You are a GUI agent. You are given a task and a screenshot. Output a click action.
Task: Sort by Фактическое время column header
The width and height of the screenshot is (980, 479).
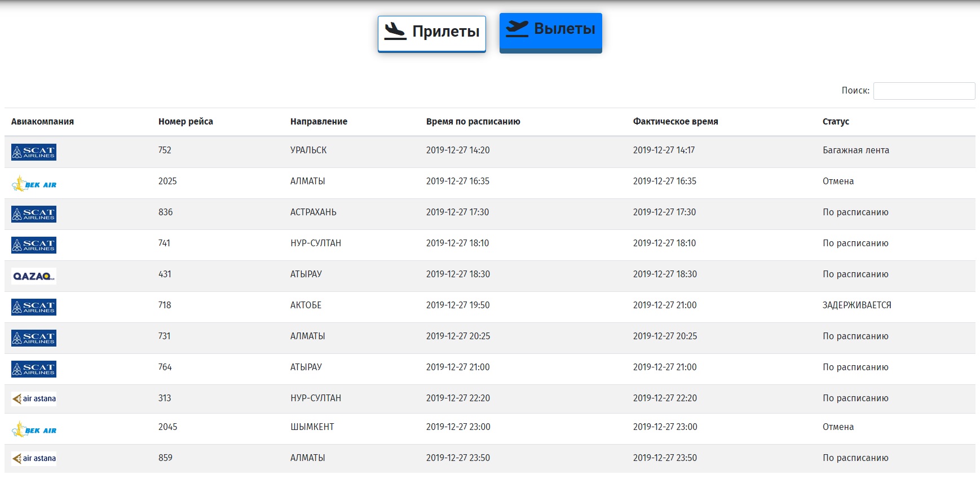[x=675, y=122]
